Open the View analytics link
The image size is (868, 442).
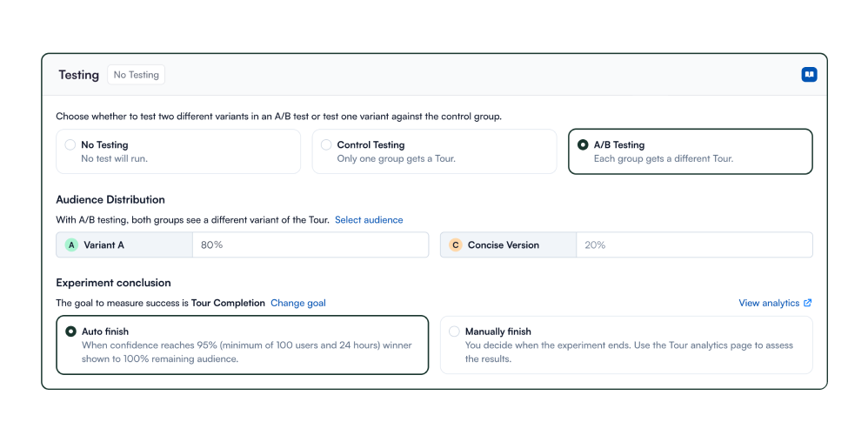[x=769, y=303]
